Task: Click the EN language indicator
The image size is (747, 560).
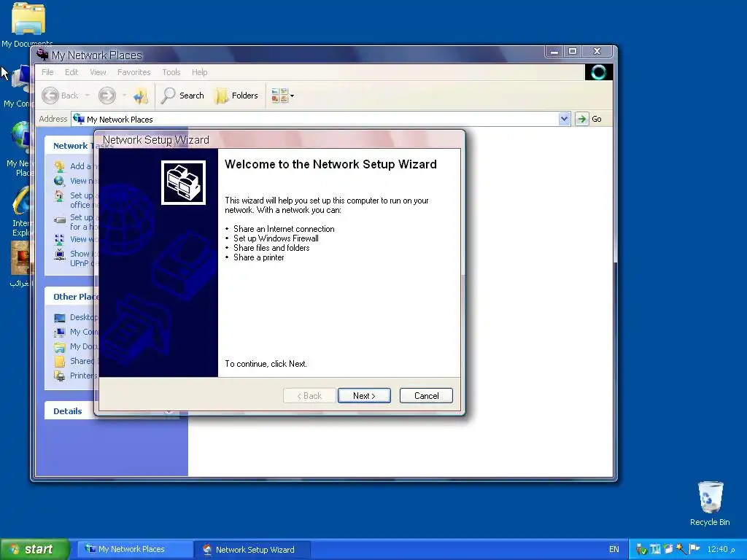Action: (x=614, y=549)
